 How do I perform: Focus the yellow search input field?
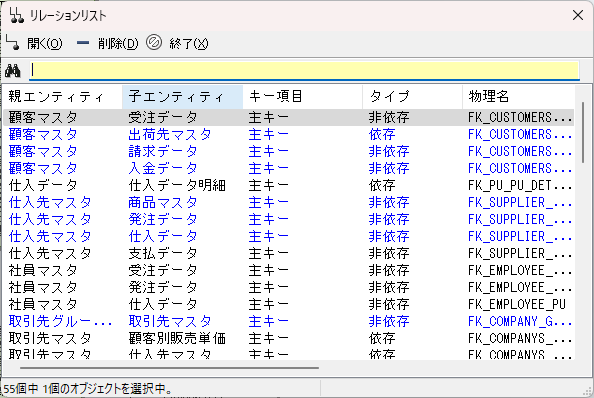pyautogui.click(x=305, y=70)
